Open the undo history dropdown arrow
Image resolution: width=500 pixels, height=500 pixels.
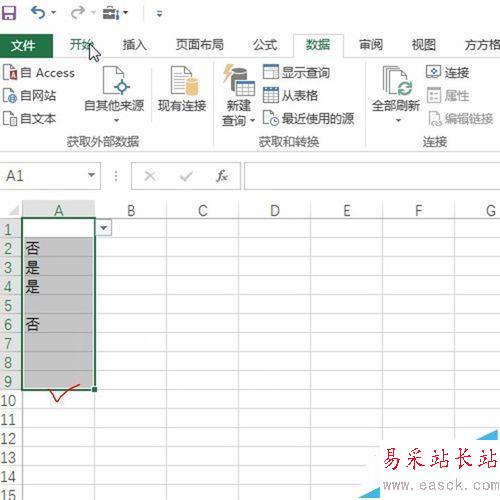point(54,13)
